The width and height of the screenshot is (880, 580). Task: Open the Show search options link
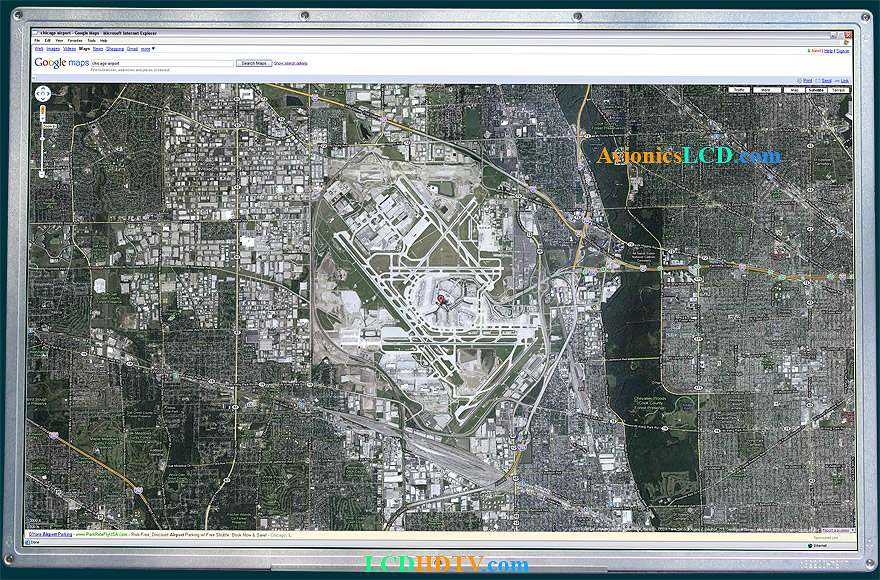[x=291, y=63]
